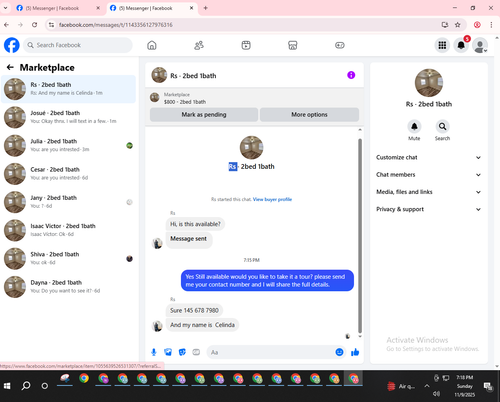This screenshot has width=500, height=402.
Task: Mute this chat via the bell
Action: coord(414,126)
